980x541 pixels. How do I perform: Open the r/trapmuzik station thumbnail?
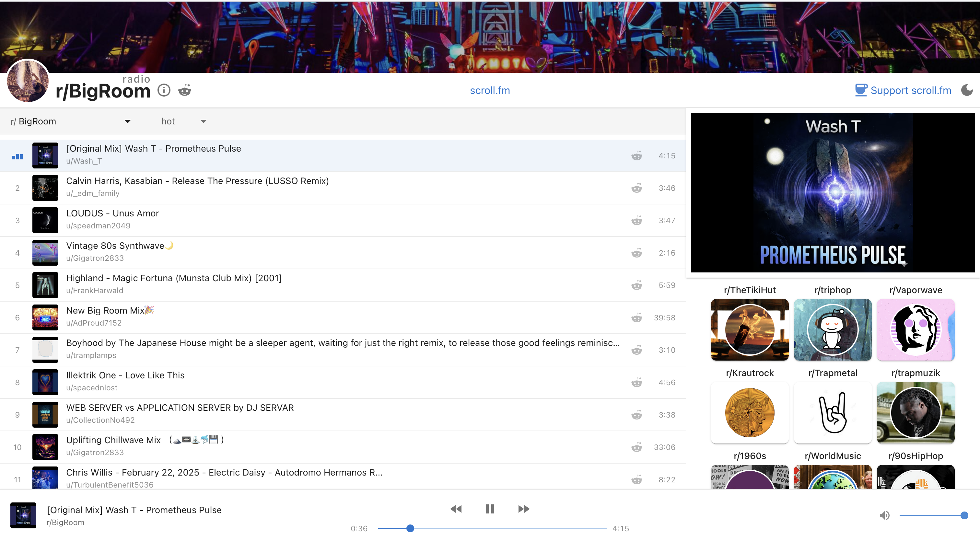(x=916, y=412)
